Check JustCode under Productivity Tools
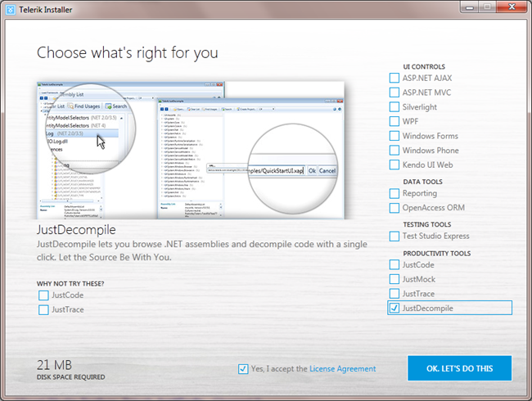Viewport: 532px width, 401px height. coord(394,264)
